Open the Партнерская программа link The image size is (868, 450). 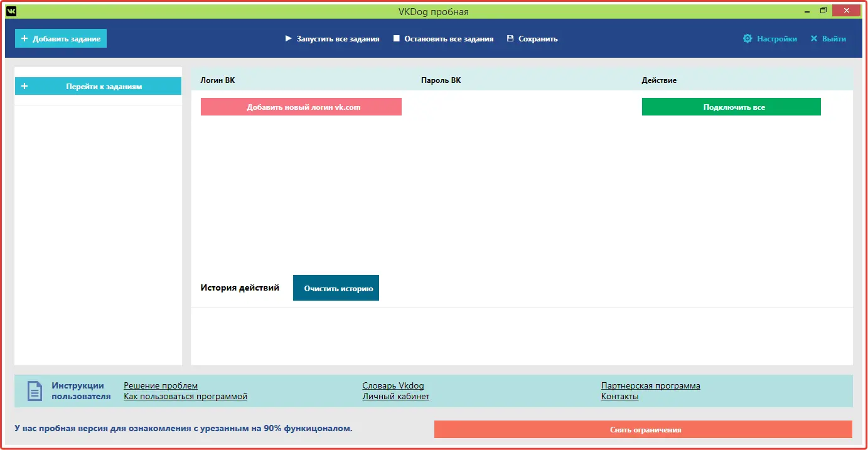point(651,386)
